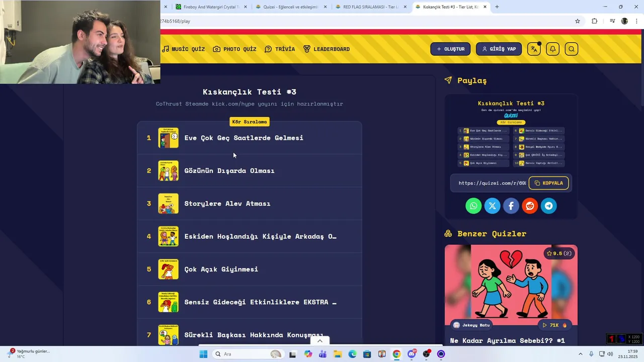The width and height of the screenshot is (644, 362).
Task: Open the share preview image card
Action: (511, 133)
